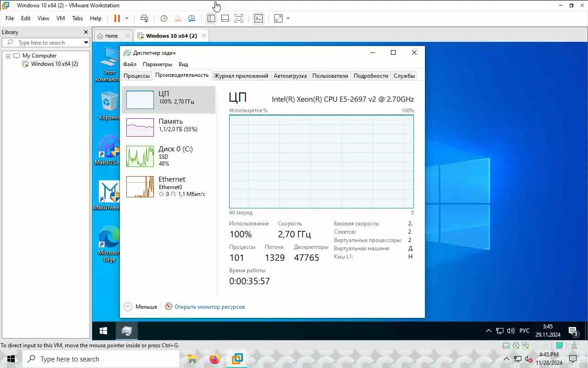
Task: Close the Home tab
Action: [x=127, y=36]
